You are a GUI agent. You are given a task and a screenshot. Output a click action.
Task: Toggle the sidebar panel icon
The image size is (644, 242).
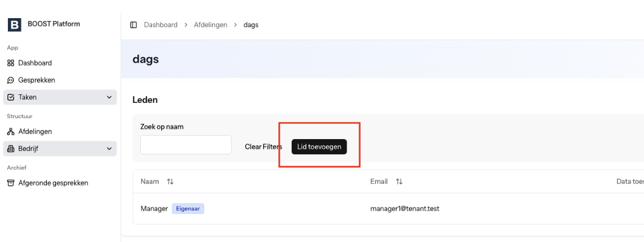pos(133,25)
